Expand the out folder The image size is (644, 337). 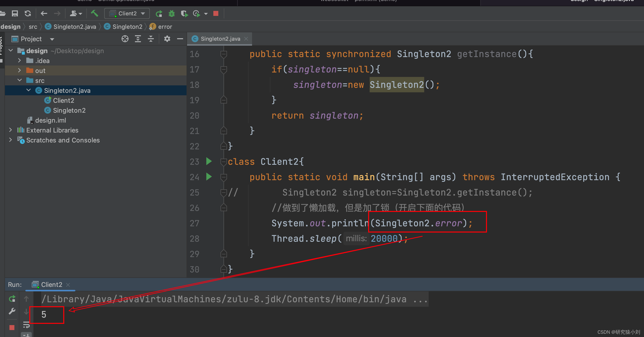pyautogui.click(x=20, y=70)
